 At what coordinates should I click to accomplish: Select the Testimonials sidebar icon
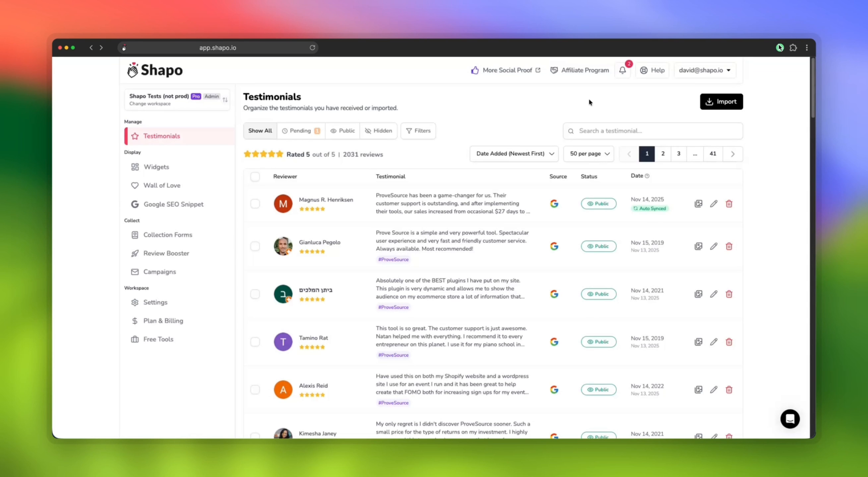tap(135, 136)
